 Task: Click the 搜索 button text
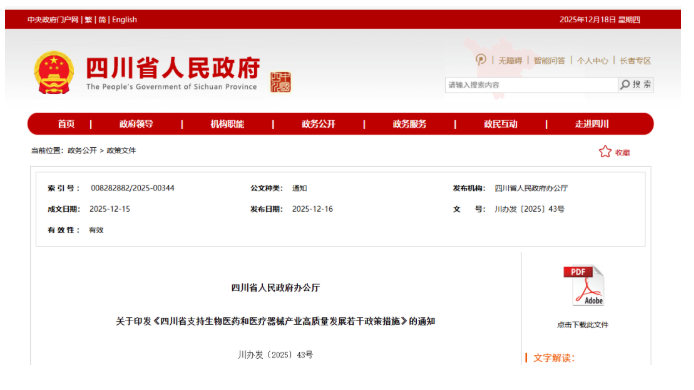tap(641, 85)
